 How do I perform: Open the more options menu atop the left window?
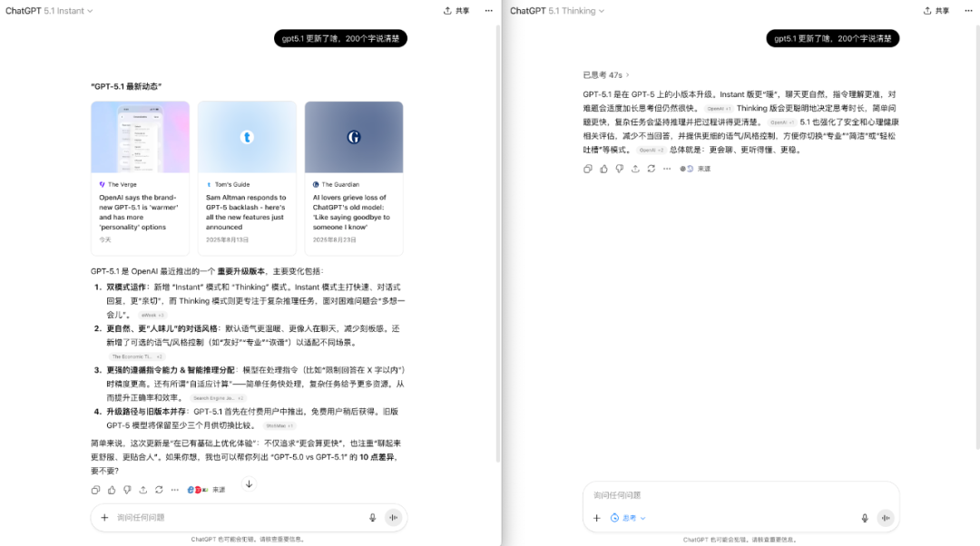point(489,11)
